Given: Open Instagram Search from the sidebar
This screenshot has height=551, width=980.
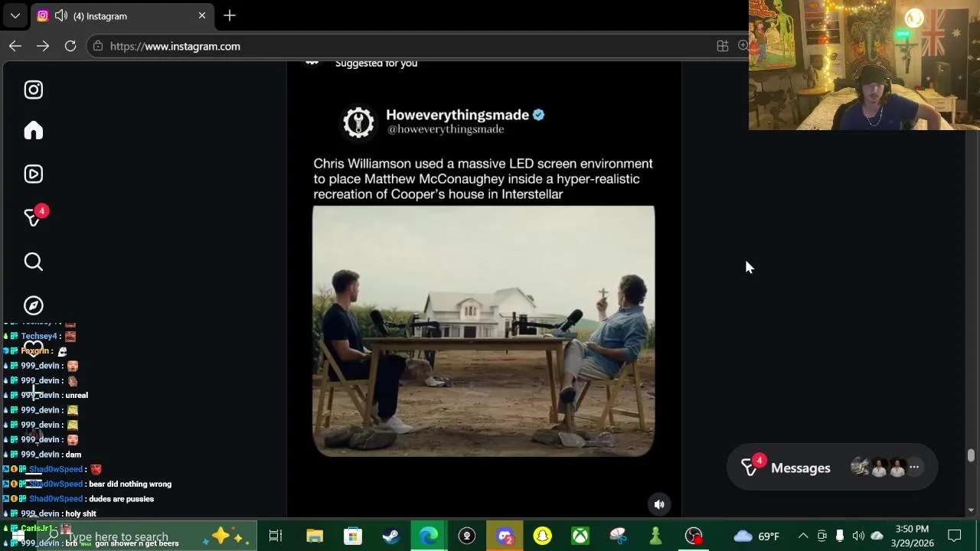Looking at the screenshot, I should (33, 262).
